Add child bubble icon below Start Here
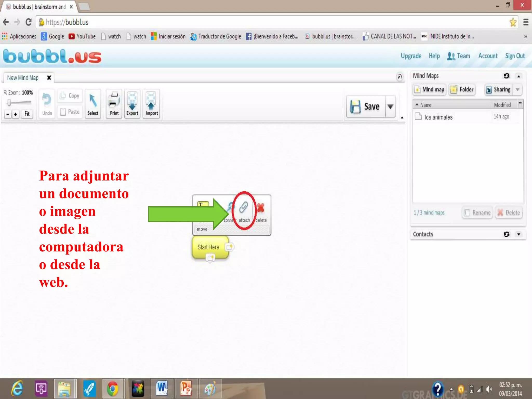The height and width of the screenshot is (399, 532). tap(210, 258)
